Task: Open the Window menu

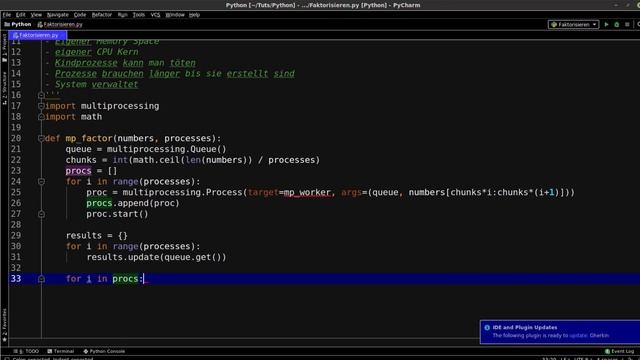Action: point(175,15)
